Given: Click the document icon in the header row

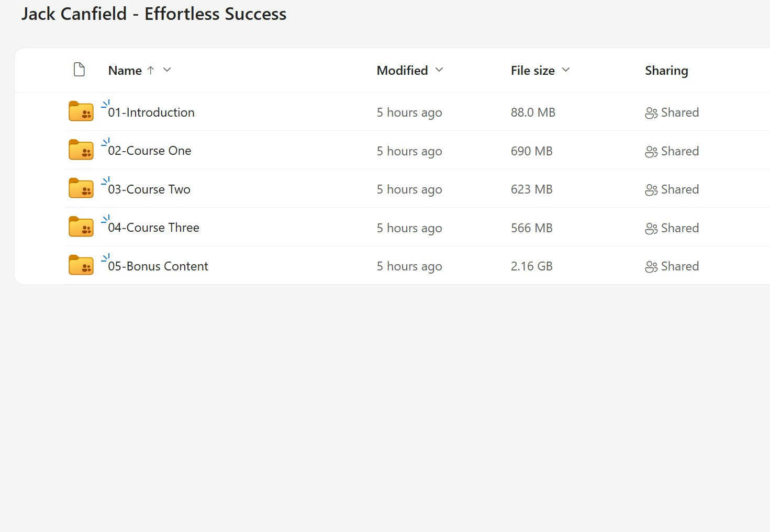Looking at the screenshot, I should [79, 69].
